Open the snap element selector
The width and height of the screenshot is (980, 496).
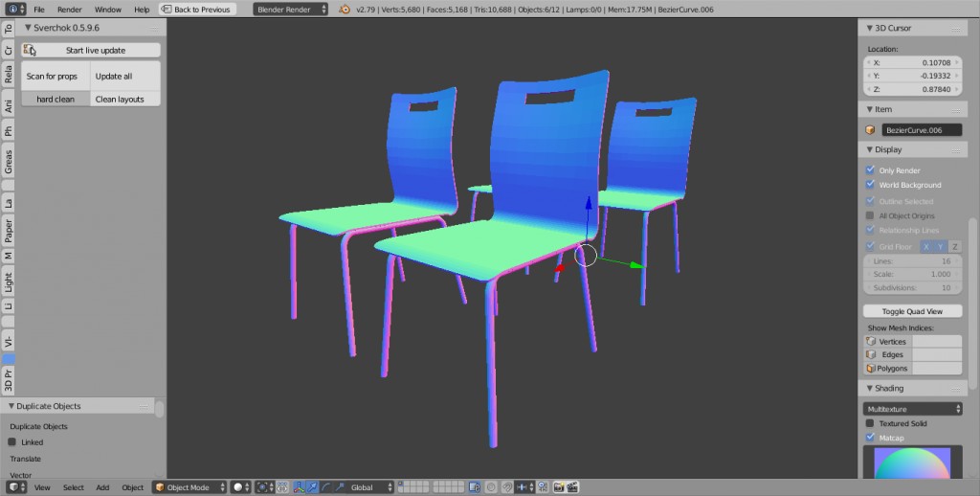[x=524, y=487]
